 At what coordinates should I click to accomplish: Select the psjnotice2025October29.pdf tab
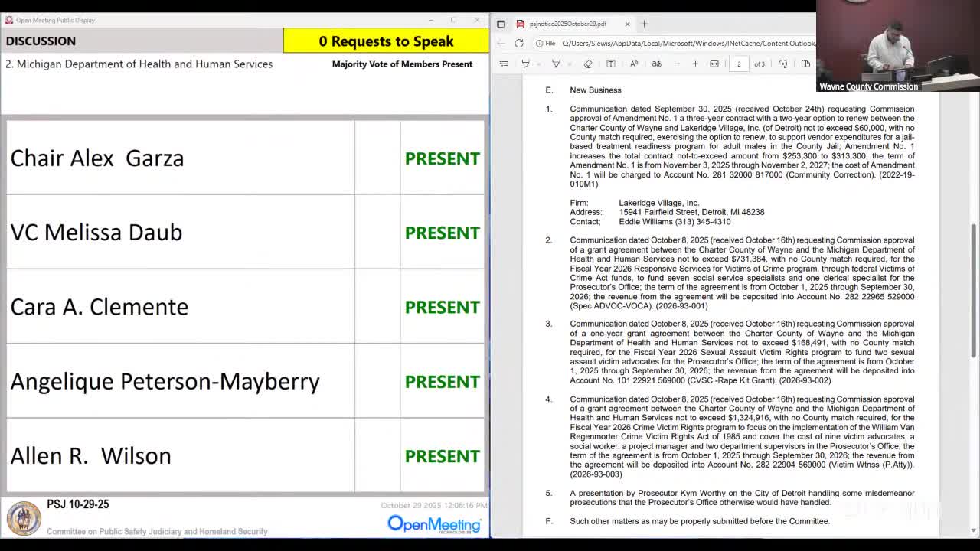pos(567,24)
